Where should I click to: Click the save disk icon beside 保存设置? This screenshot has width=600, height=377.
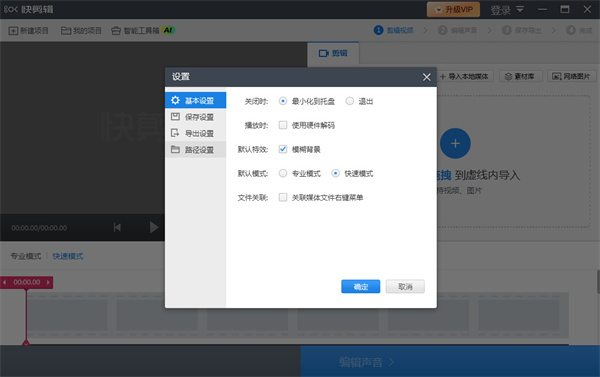point(175,117)
